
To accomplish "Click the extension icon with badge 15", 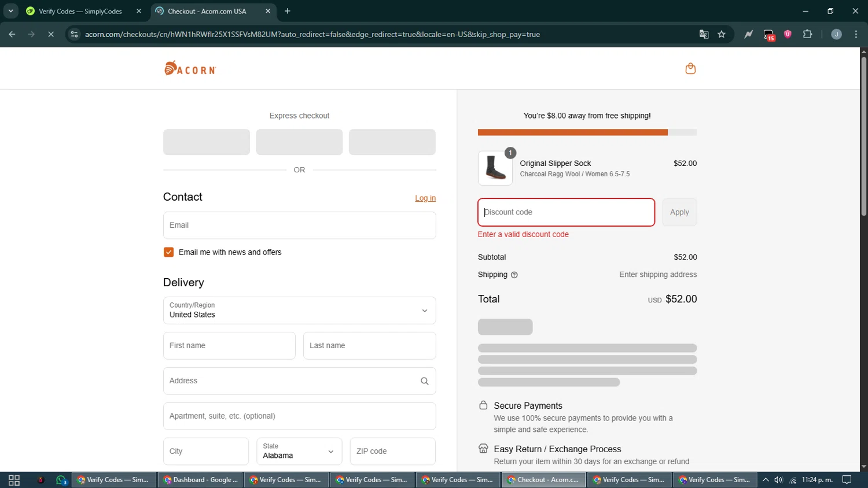I will click(768, 35).
